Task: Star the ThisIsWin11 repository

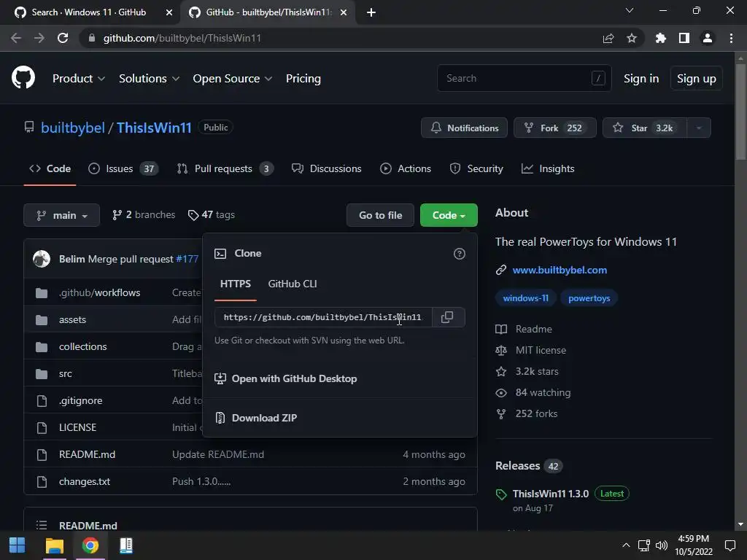Action: [x=645, y=128]
